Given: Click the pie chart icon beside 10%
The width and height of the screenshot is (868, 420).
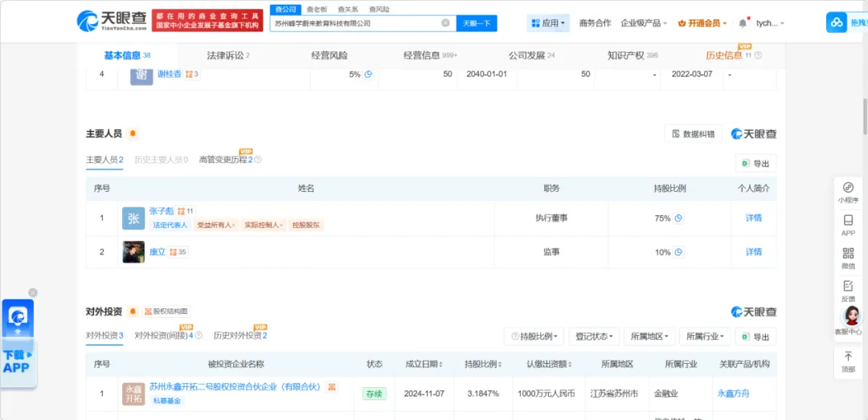Looking at the screenshot, I should point(678,252).
